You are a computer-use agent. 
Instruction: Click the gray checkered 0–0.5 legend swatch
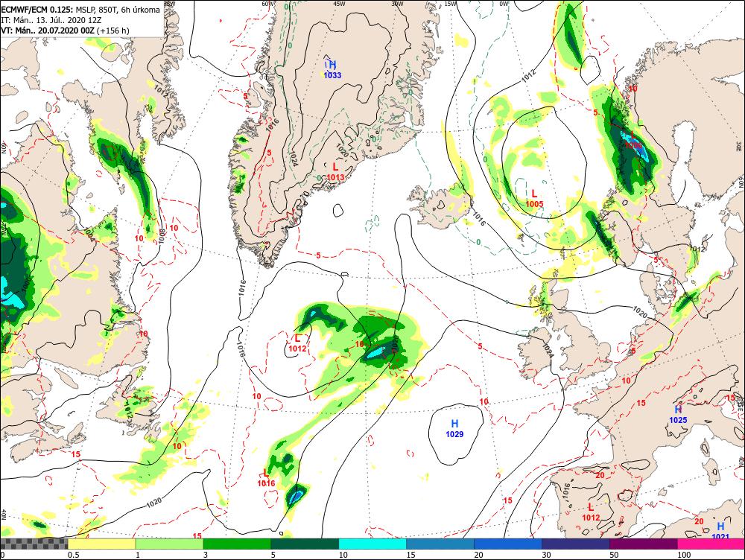tap(34, 544)
